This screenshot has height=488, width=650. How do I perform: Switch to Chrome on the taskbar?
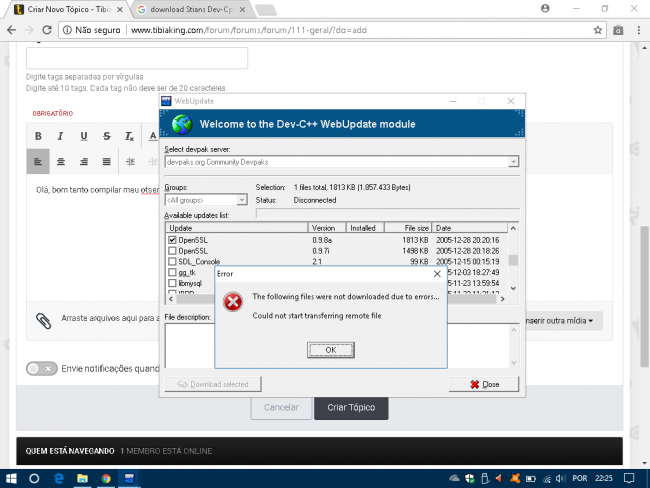tap(106, 478)
